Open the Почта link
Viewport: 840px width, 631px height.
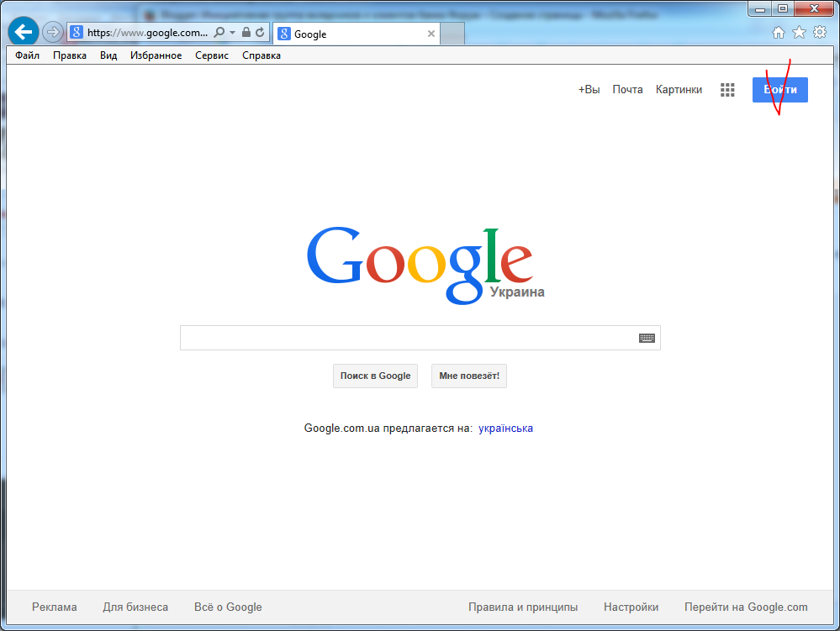[627, 89]
